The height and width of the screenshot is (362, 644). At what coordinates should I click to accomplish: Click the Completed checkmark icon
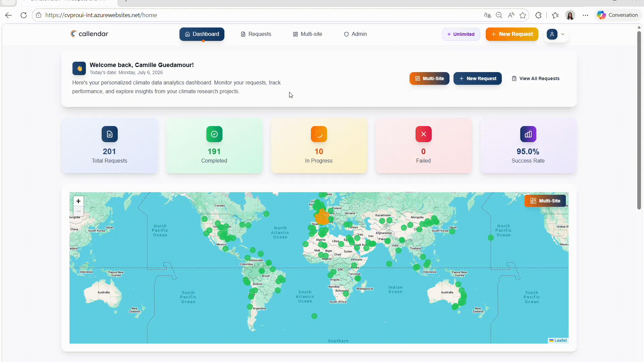[214, 134]
